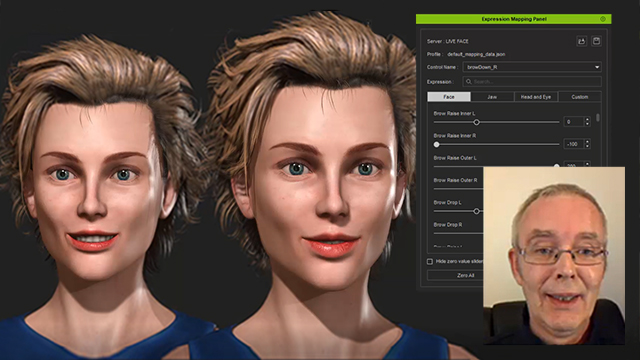640x360 pixels.
Task: Click the webcam video overlay of the man
Action: [x=554, y=256]
